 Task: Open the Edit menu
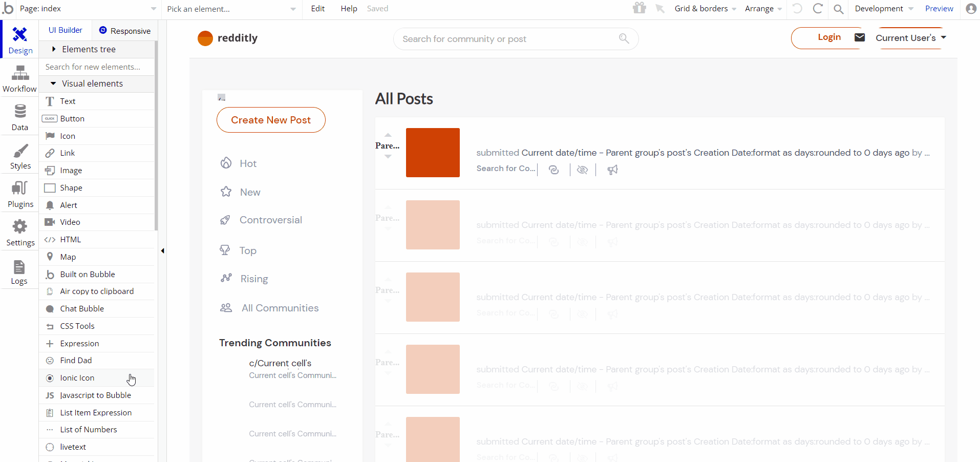pyautogui.click(x=317, y=9)
